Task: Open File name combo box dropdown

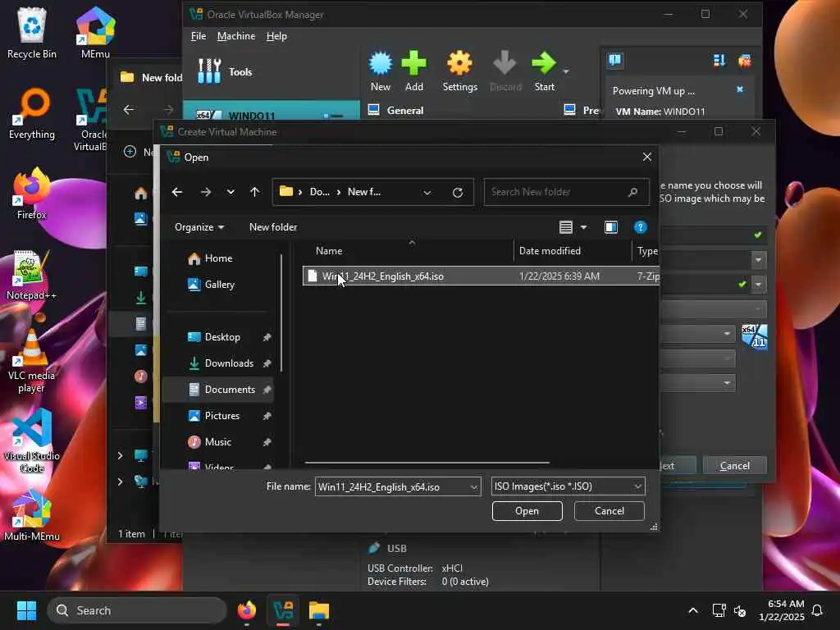Action: pos(473,487)
